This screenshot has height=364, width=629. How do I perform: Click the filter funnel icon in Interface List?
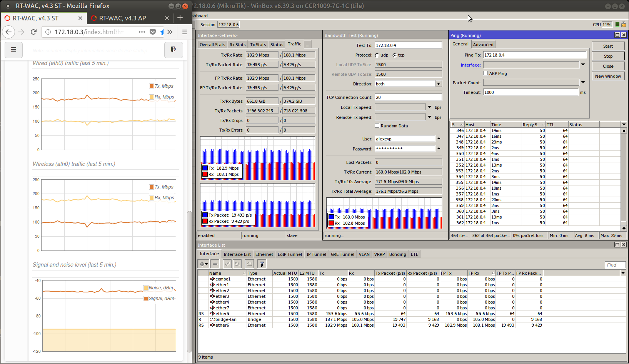click(x=262, y=264)
